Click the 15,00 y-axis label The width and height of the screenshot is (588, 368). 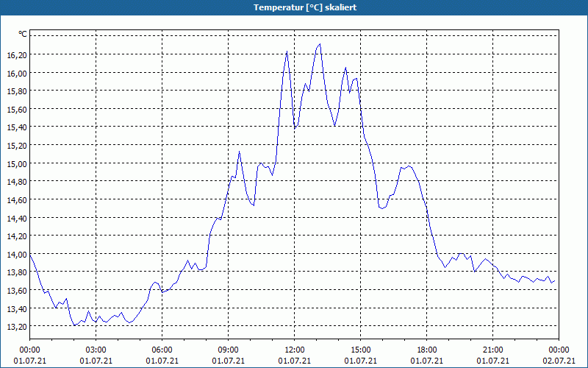pyautogui.click(x=17, y=163)
